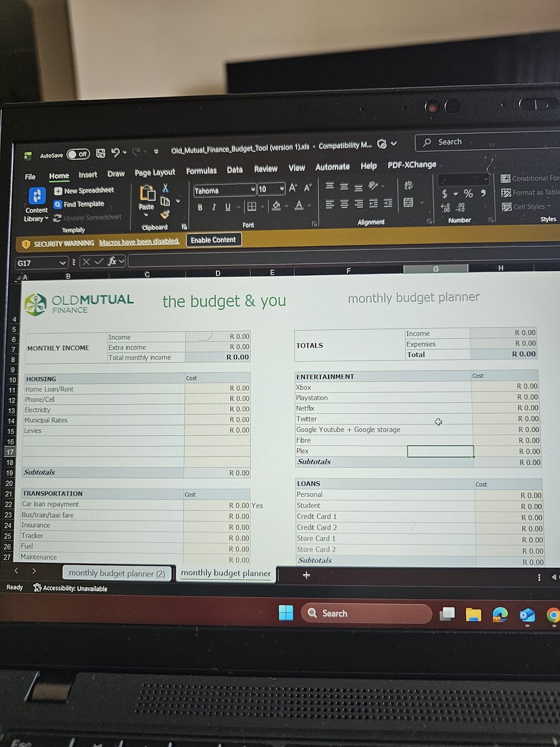560x747 pixels.
Task: Add a new sheet with plus button
Action: [x=306, y=575]
